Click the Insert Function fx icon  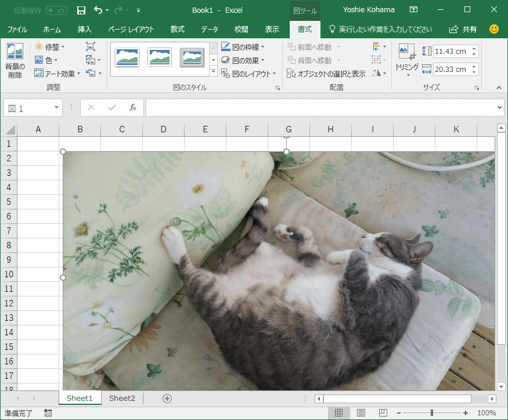[132, 107]
